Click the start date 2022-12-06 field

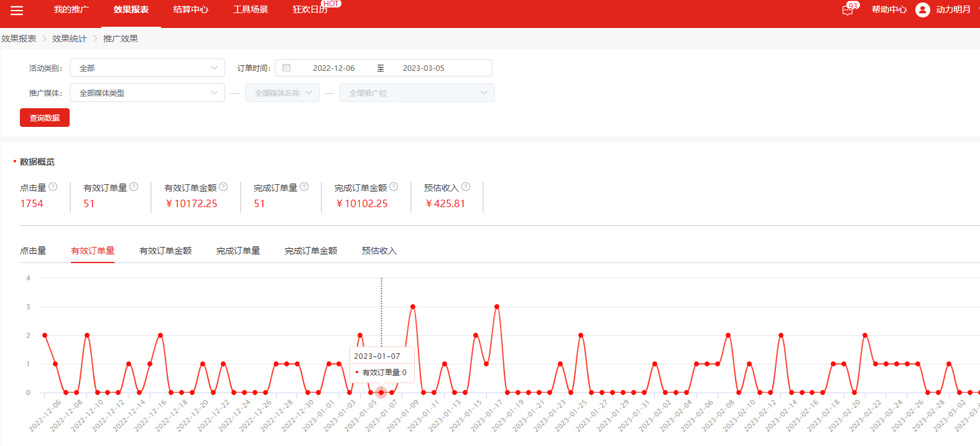point(334,68)
